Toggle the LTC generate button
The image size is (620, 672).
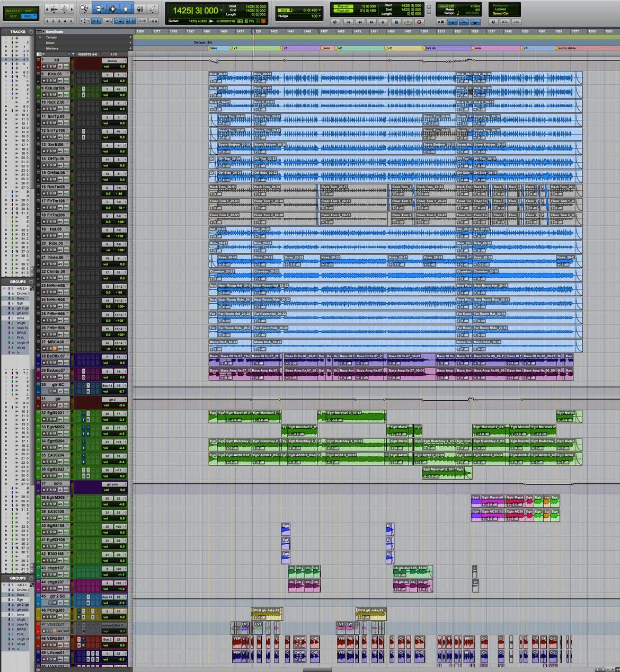[x=516, y=22]
